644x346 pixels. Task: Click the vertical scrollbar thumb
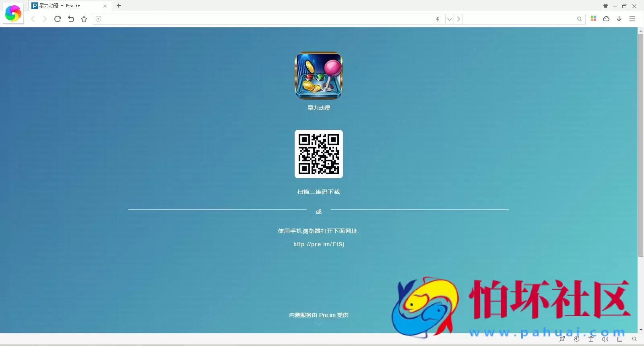641,145
